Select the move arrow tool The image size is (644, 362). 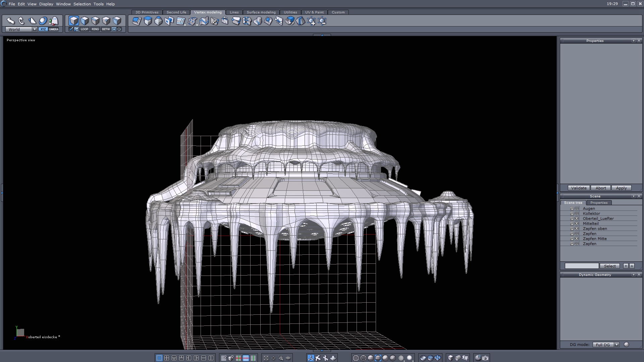(x=10, y=21)
